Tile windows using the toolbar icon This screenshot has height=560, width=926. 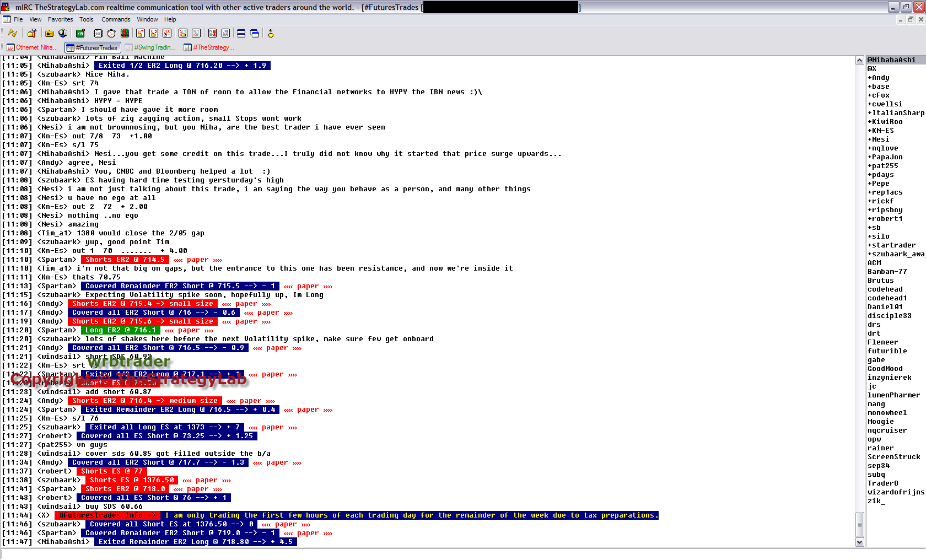click(241, 33)
